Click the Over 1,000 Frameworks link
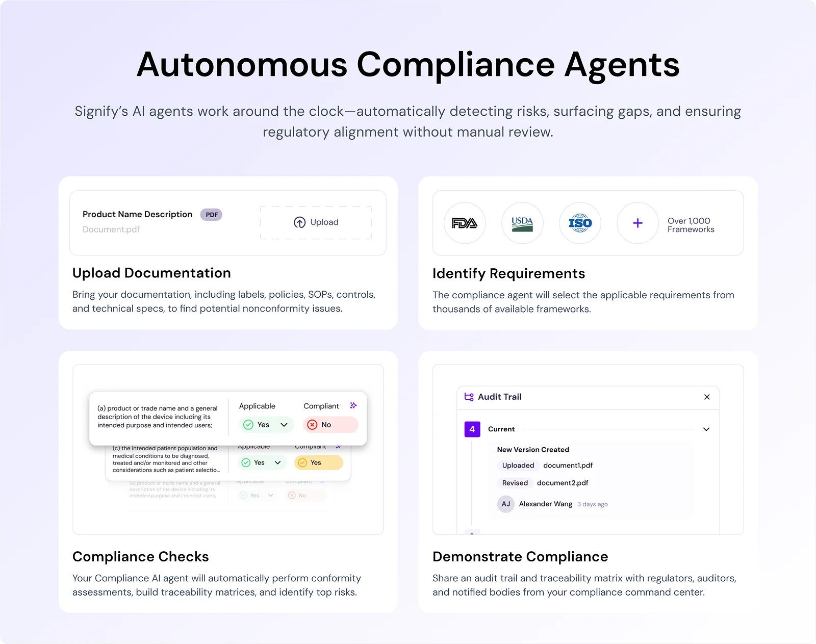Screen dimensions: 816x644 (x=691, y=225)
